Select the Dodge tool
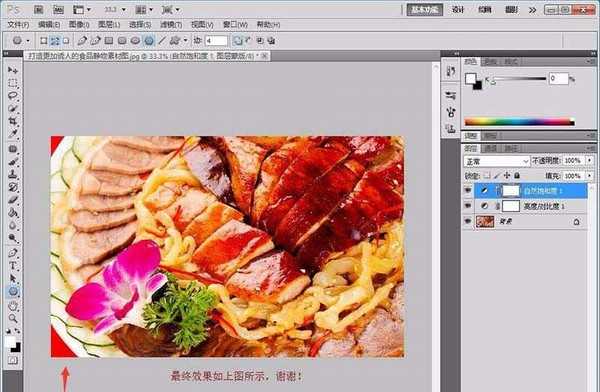 pyautogui.click(x=13, y=238)
